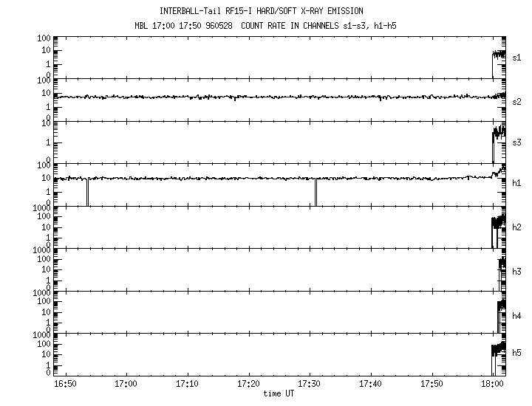
Task: Select the h1 channel label
Action: [x=516, y=182]
